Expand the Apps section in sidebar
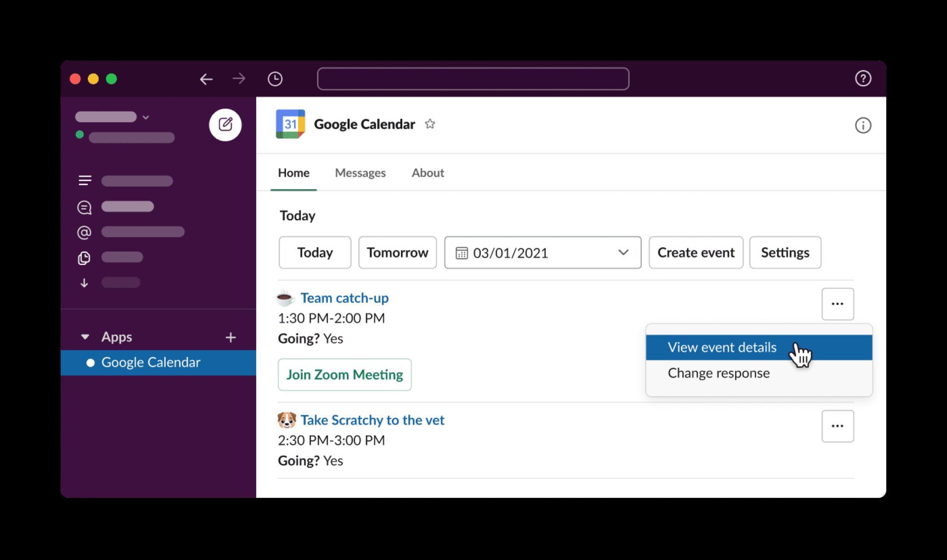The width and height of the screenshot is (947, 560). (84, 336)
